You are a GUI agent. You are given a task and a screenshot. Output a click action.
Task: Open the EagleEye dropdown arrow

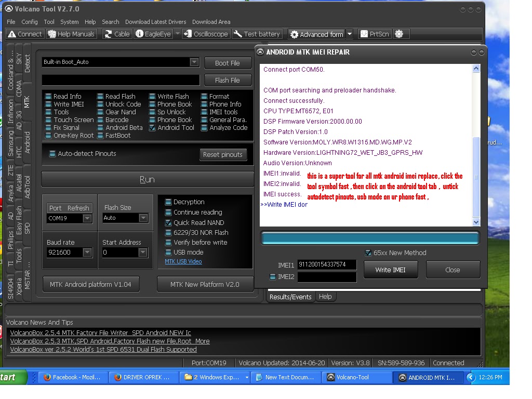tap(177, 34)
